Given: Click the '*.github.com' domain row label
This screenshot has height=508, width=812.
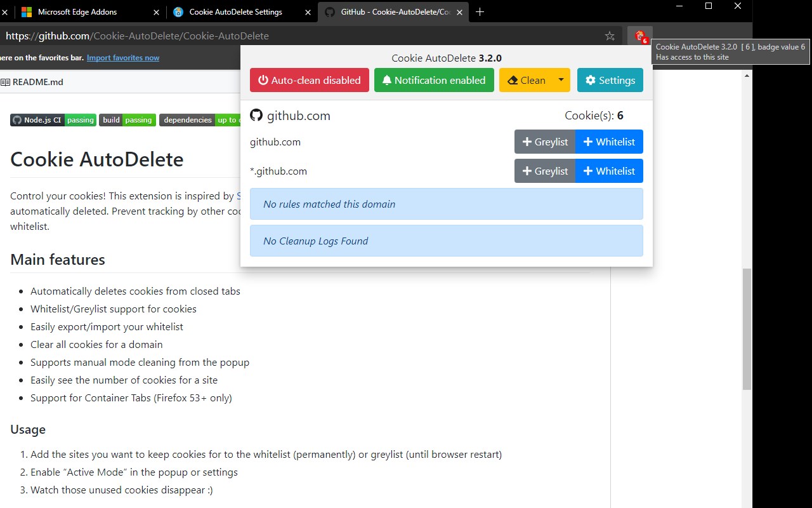Looking at the screenshot, I should click(278, 171).
